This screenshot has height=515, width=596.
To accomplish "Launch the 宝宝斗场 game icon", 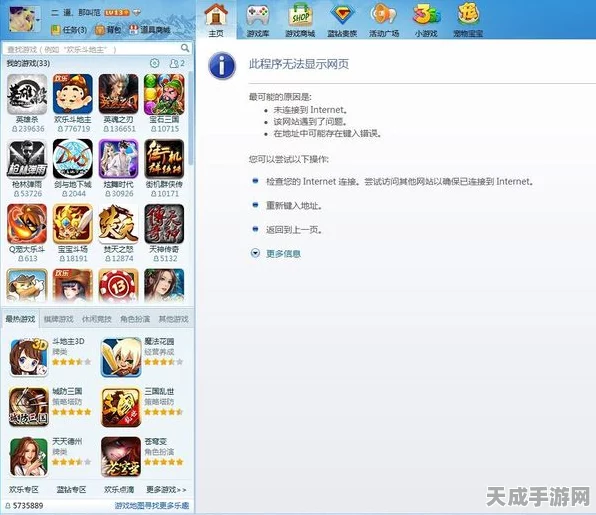I will click(73, 224).
